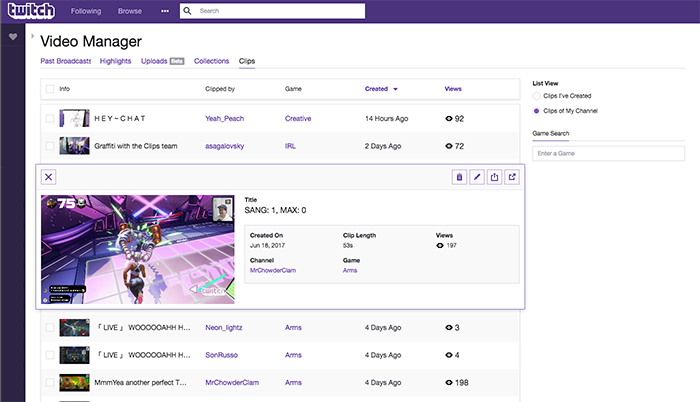
Task: Switch to Past Broadcasts tab
Action: click(x=66, y=61)
